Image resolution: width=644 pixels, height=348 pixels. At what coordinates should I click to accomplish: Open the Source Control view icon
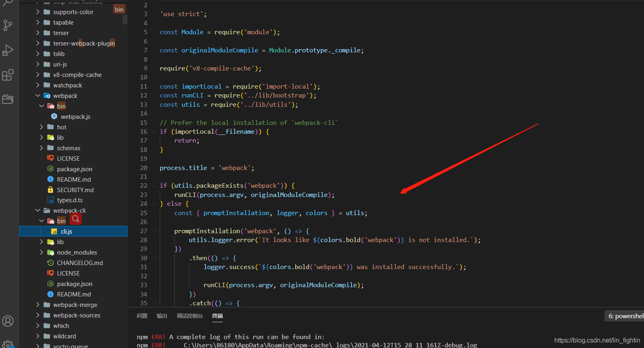pyautogui.click(x=8, y=25)
